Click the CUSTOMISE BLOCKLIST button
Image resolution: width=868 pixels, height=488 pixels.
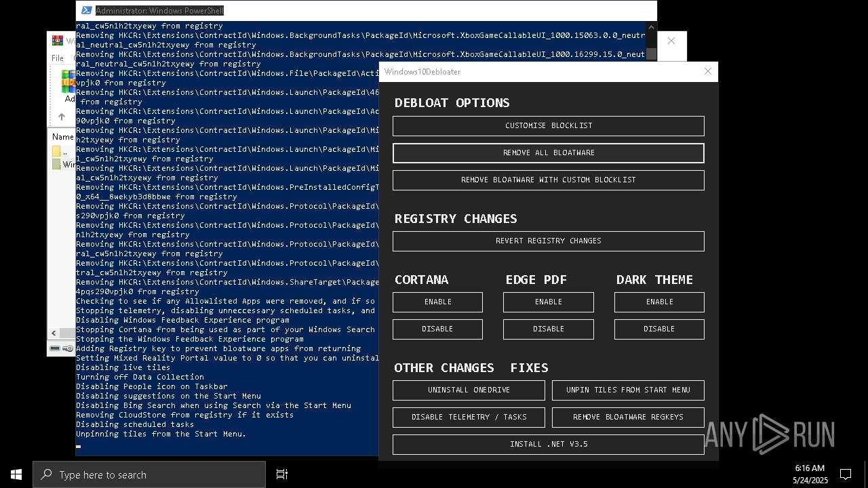point(548,125)
